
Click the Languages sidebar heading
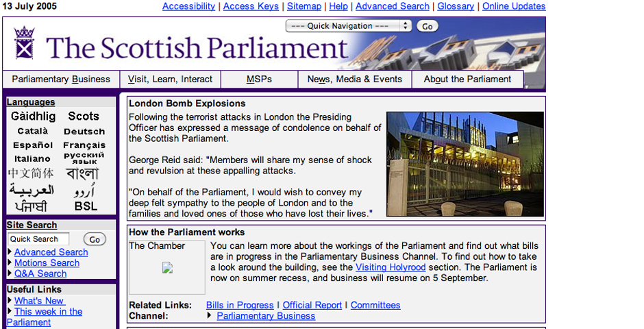click(x=31, y=102)
